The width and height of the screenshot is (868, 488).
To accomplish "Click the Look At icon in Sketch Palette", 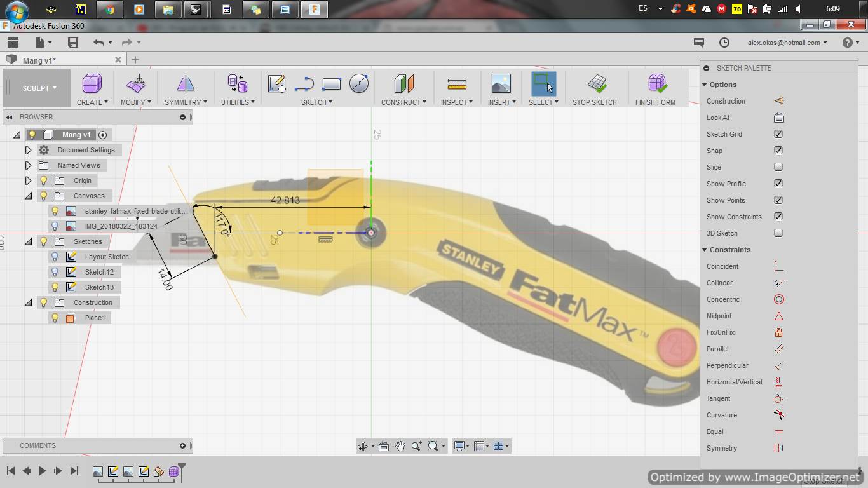I will tap(778, 118).
